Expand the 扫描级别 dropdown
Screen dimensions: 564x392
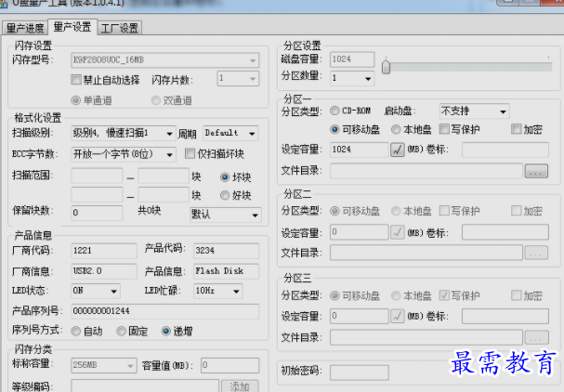pyautogui.click(x=124, y=133)
